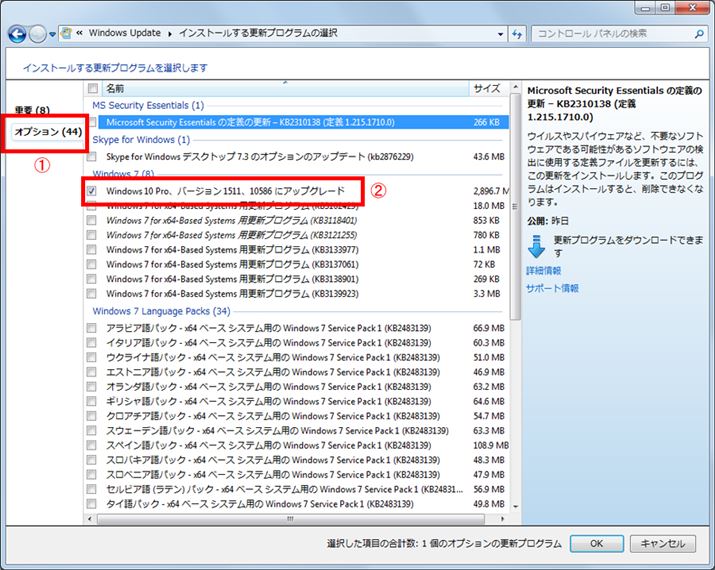Expand the breadcrumb chevron after Windows Update
Viewport: 715px width, 570px height.
point(170,34)
